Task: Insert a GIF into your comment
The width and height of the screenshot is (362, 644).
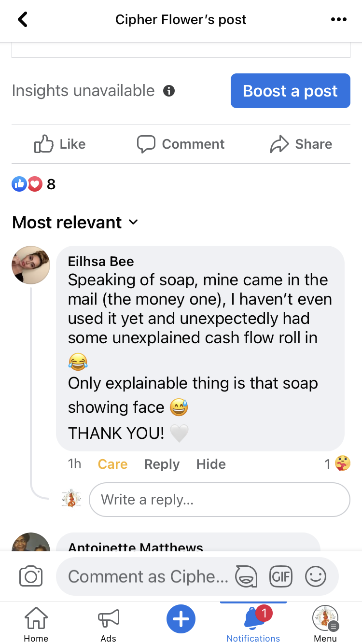Action: tap(281, 576)
